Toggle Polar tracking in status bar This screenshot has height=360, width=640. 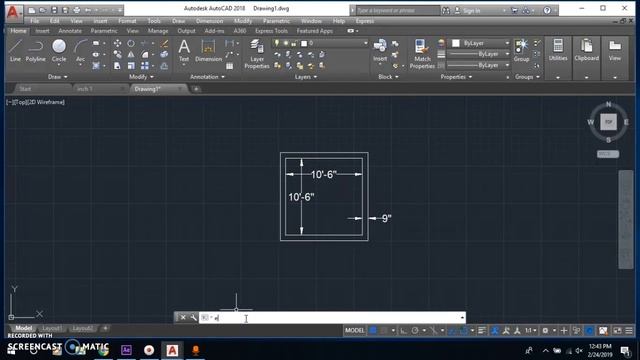pos(415,330)
